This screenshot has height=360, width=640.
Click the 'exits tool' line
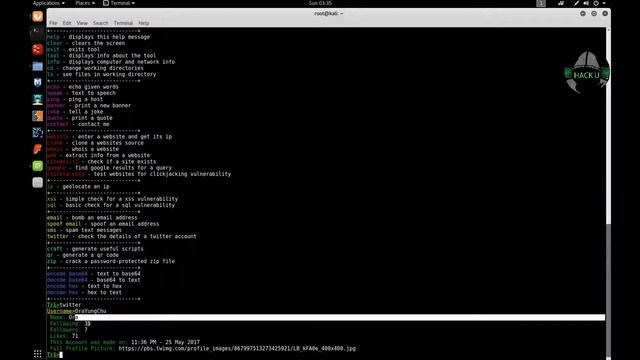(x=84, y=49)
